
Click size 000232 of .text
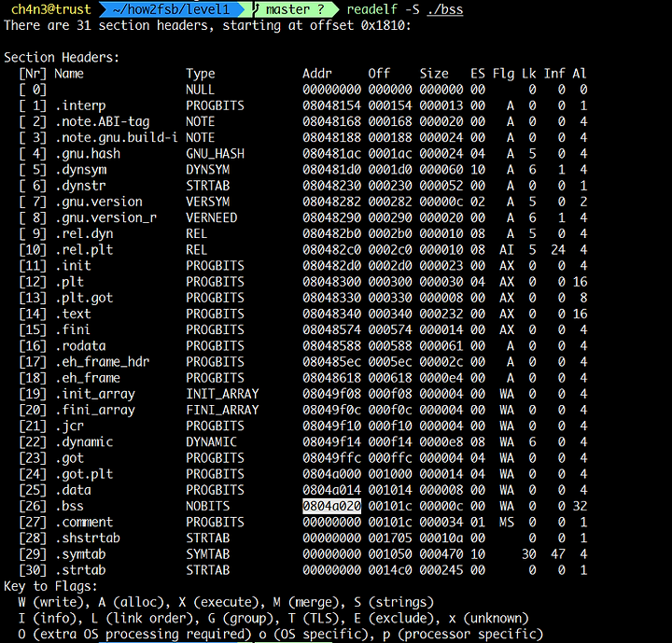[x=441, y=314]
